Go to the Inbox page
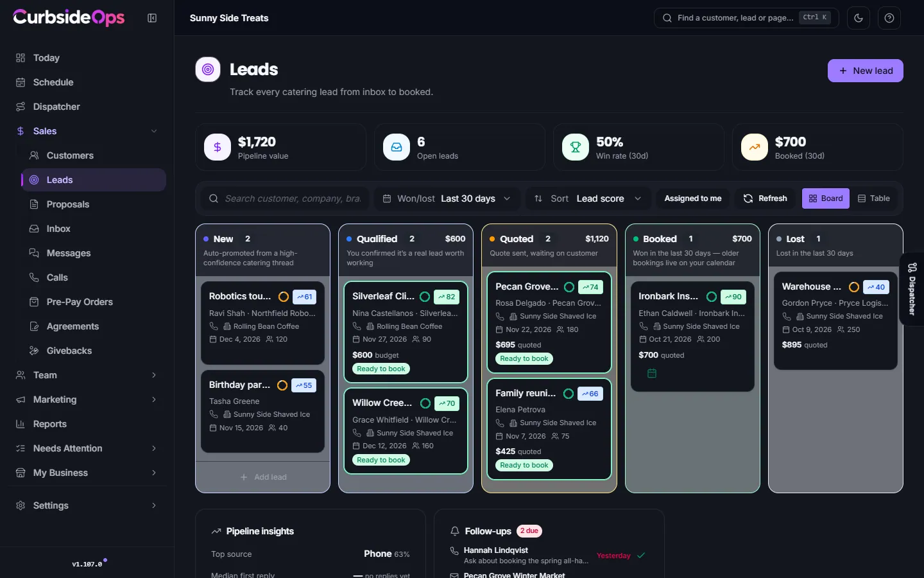Screen dimensions: 924x578 (94, 229)
